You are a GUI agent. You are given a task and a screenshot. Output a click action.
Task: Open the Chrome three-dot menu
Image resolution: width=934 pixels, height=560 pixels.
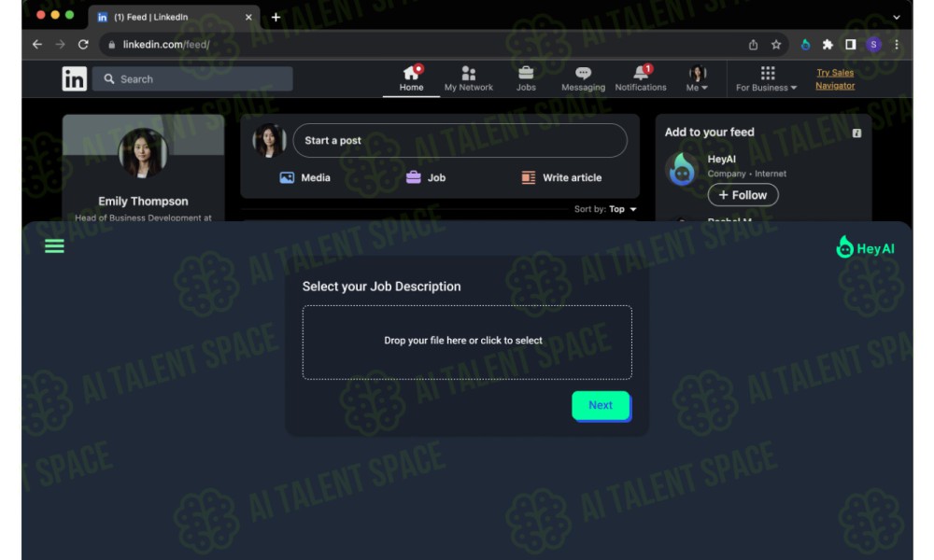(896, 45)
